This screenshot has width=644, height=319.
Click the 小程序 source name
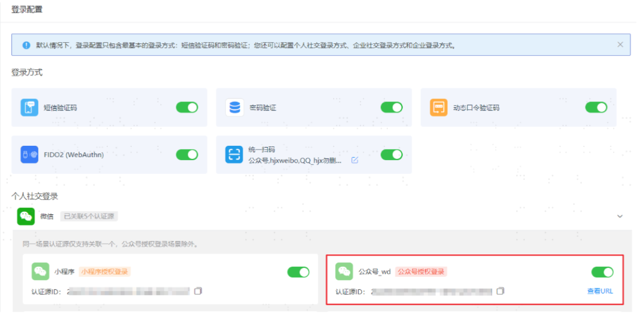64,272
